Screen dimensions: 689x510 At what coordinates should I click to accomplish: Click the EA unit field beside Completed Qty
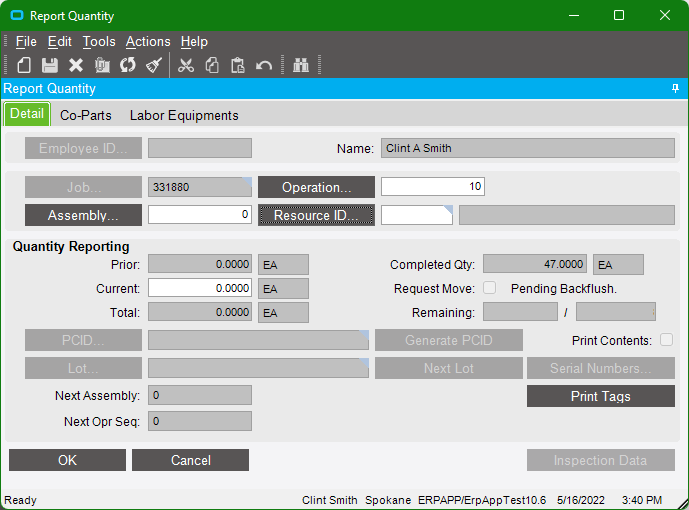coord(618,264)
